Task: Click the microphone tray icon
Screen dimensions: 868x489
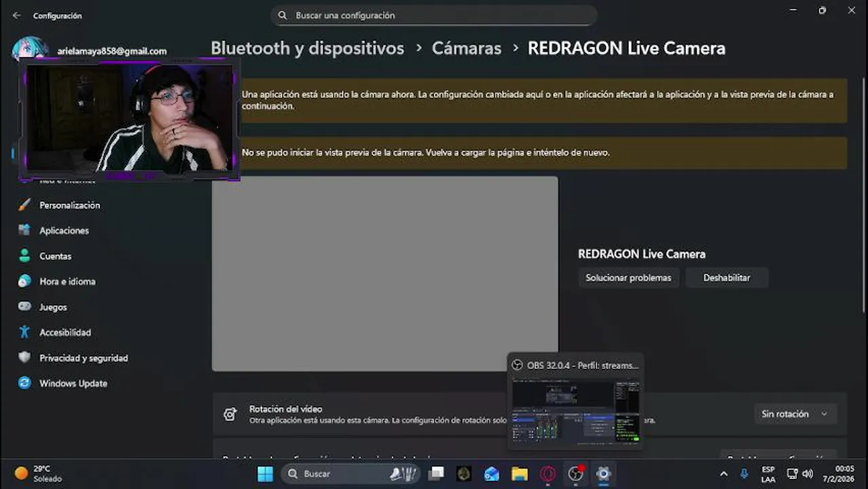Action: coord(744,473)
